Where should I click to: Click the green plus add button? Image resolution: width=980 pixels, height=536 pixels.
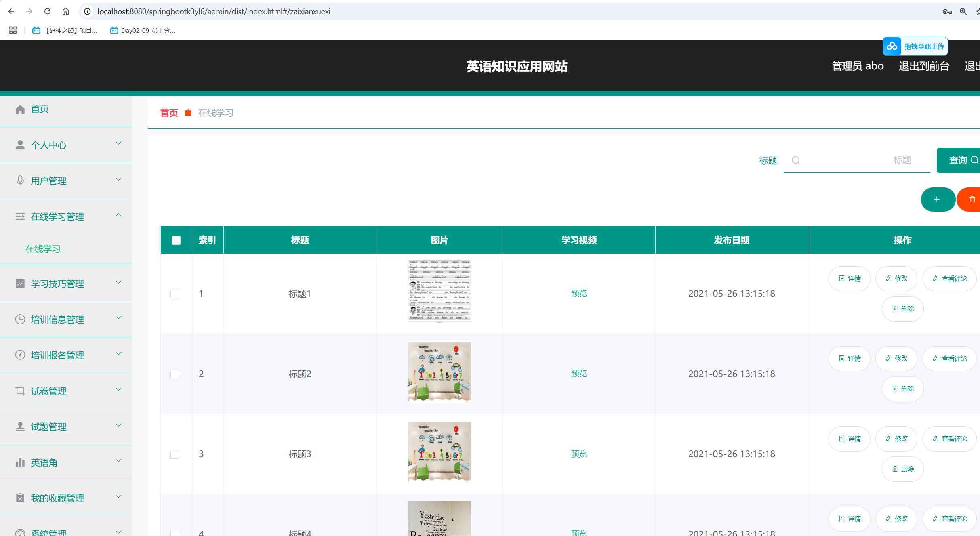tap(937, 200)
